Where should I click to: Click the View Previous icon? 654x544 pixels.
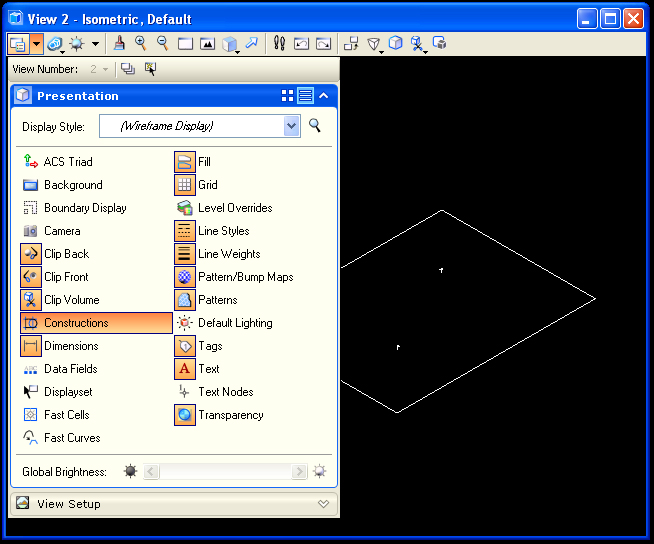click(x=301, y=44)
